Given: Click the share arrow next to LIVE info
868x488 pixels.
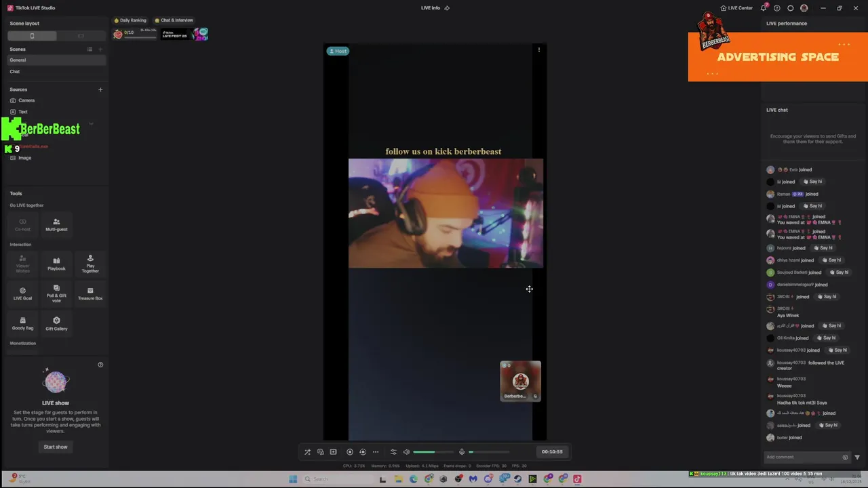Looking at the screenshot, I should tap(447, 8).
